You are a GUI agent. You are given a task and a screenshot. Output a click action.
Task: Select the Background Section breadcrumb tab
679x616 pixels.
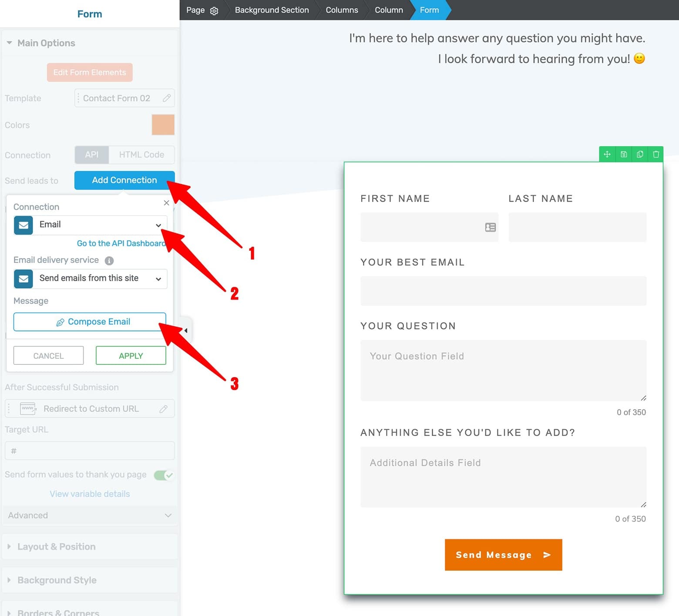(x=272, y=10)
